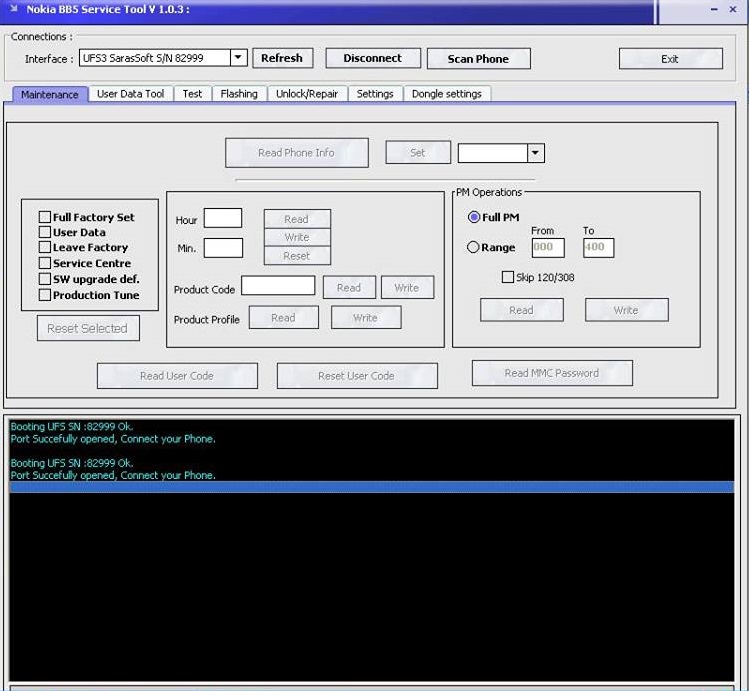Image resolution: width=749 pixels, height=691 pixels.
Task: Click the Read MMC Password button
Action: (552, 373)
